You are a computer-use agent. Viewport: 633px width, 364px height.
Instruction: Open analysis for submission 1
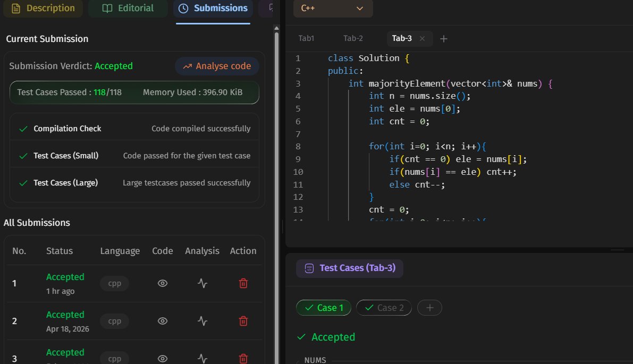coord(202,283)
